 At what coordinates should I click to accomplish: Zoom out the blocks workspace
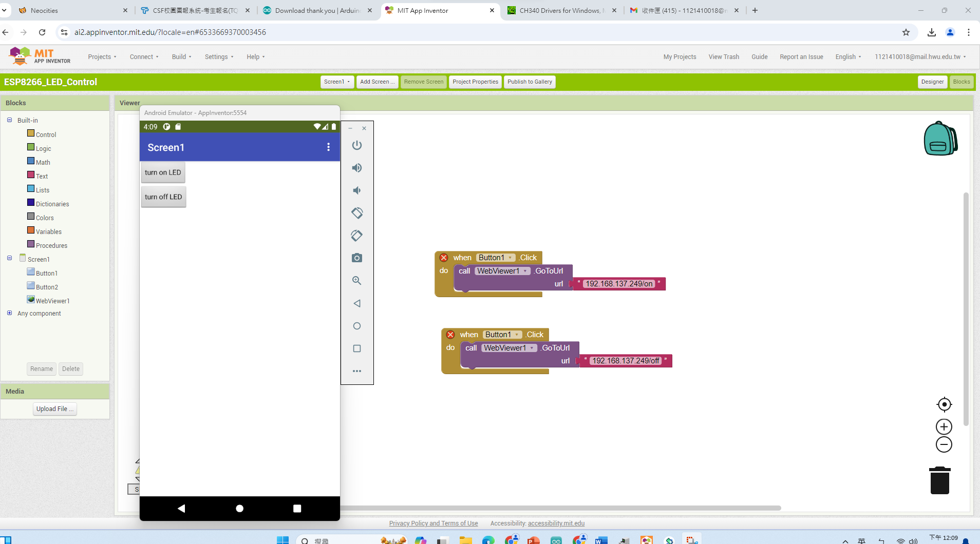[944, 445]
